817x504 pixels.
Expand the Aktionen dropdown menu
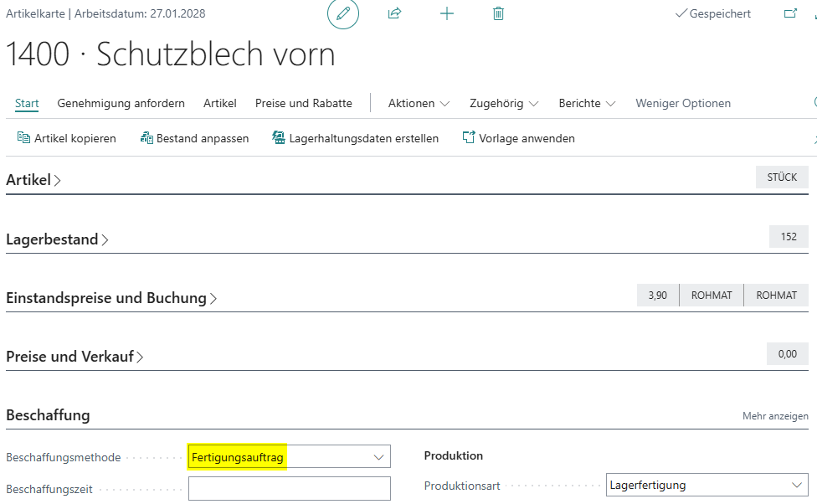[x=419, y=103]
